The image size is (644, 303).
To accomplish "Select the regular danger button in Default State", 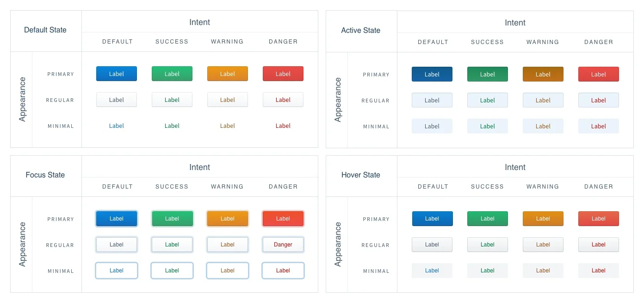I will click(x=283, y=100).
